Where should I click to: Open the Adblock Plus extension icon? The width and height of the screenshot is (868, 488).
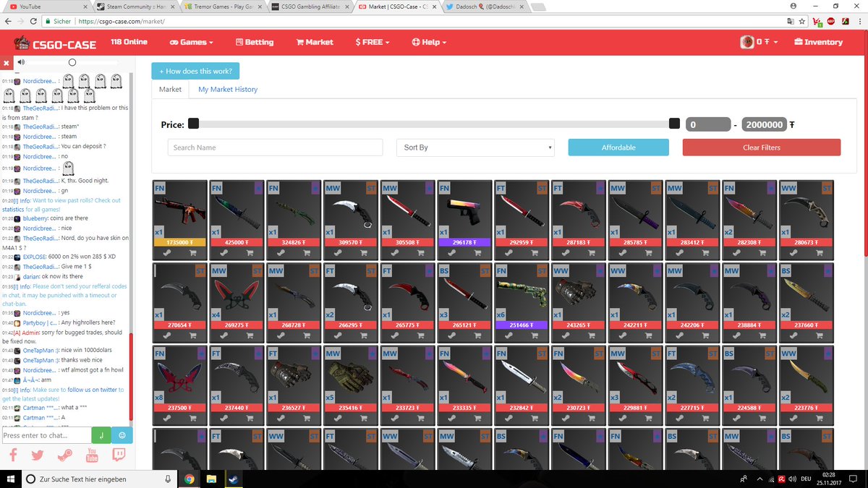pyautogui.click(x=833, y=21)
